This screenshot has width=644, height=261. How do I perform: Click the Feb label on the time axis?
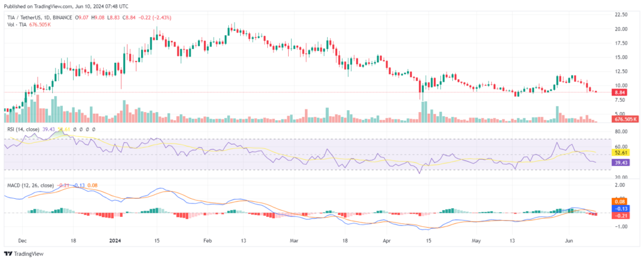[208, 240]
